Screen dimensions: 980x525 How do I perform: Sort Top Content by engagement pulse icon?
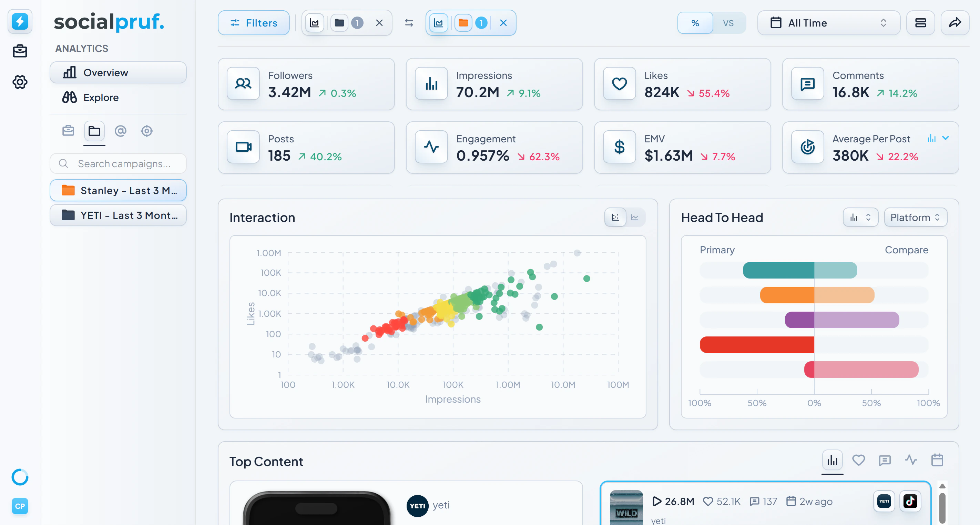pyautogui.click(x=911, y=460)
